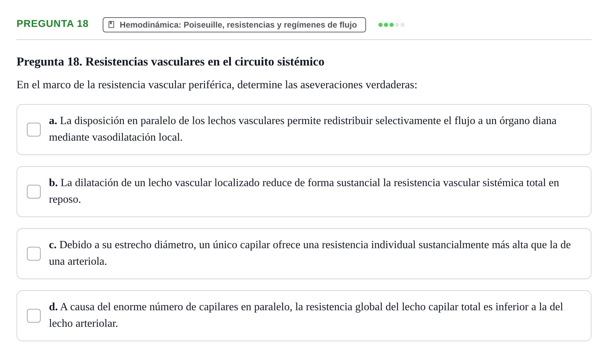This screenshot has height=364, width=608.
Task: Tick the checkbox for option b
Action: coord(34,192)
